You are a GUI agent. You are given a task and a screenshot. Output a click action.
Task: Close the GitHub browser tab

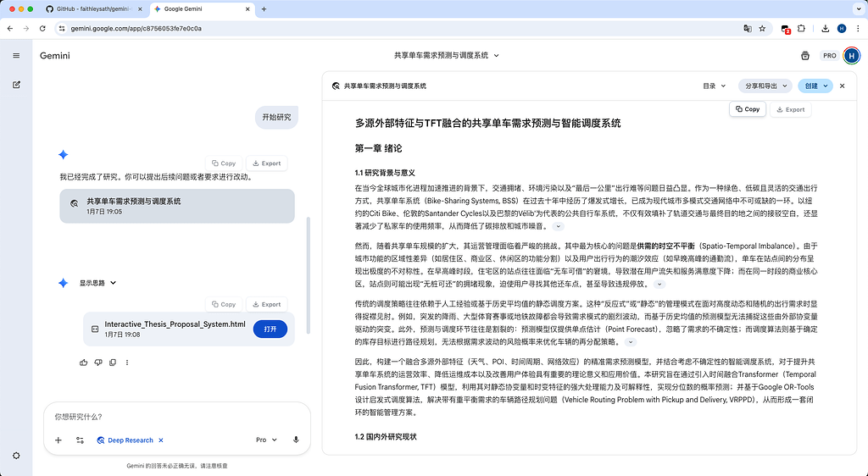pyautogui.click(x=140, y=8)
